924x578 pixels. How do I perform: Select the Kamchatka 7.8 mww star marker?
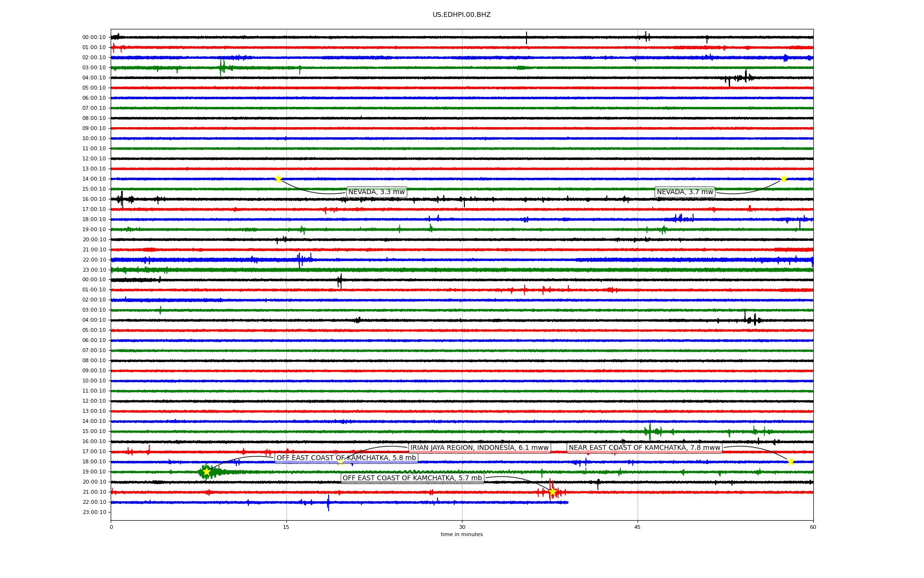point(791,461)
